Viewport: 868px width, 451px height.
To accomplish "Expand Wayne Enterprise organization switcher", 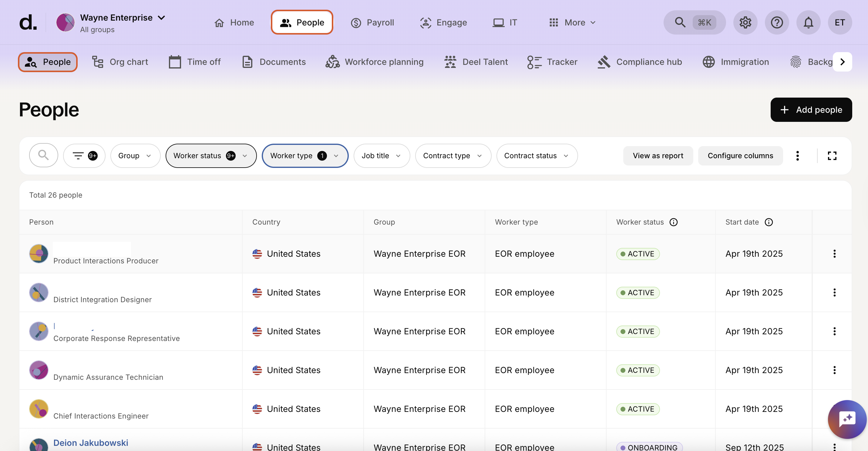I will (x=123, y=18).
